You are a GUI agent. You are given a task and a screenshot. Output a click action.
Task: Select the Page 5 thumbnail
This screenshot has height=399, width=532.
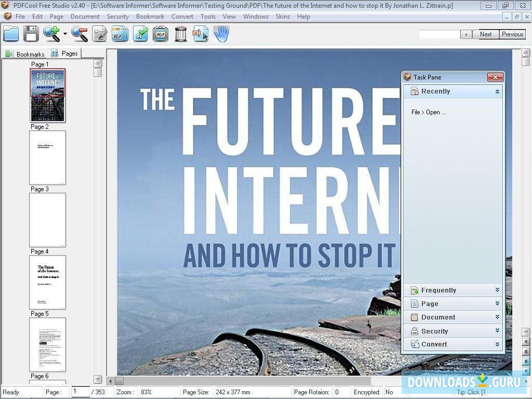point(47,345)
